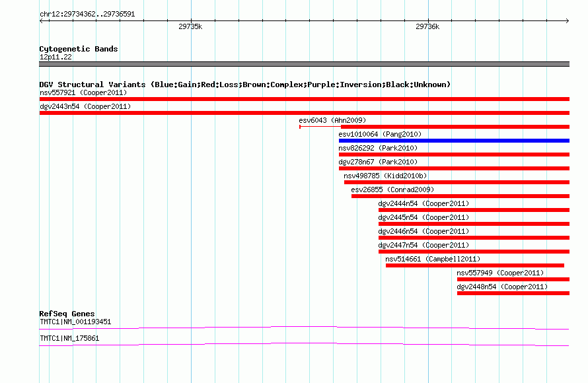Open nsv826292 (Park2010) variant label
Image resolution: width=588 pixels, height=383 pixels.
point(378,148)
